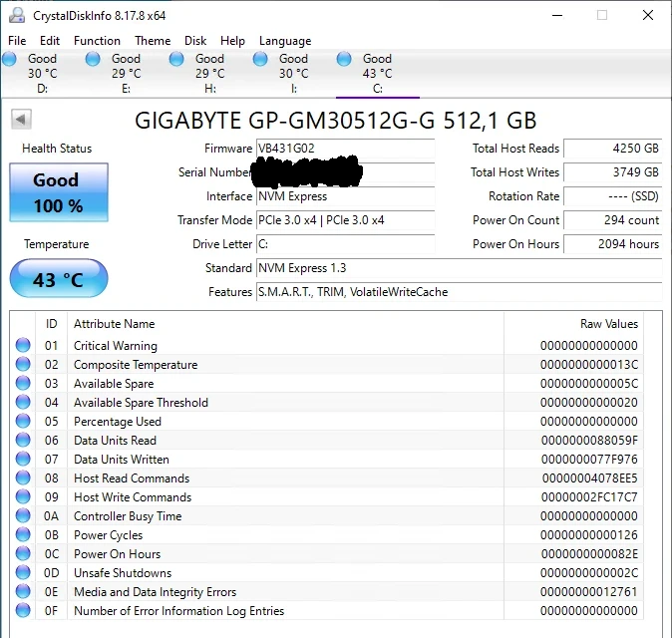Open the Theme menu
This screenshot has height=638, width=672.
click(x=153, y=41)
